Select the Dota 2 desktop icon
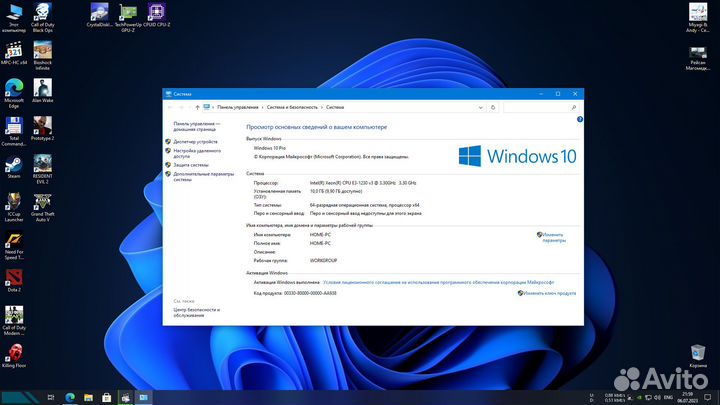 (x=14, y=281)
